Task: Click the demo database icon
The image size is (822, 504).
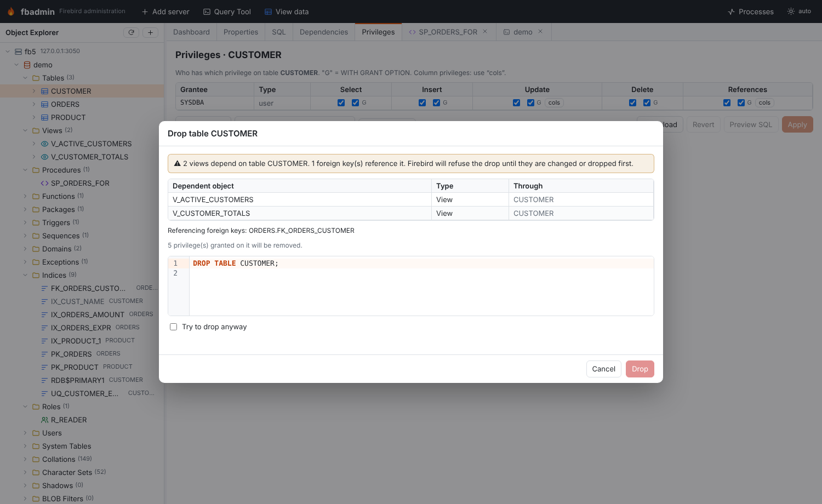Action: (x=27, y=65)
